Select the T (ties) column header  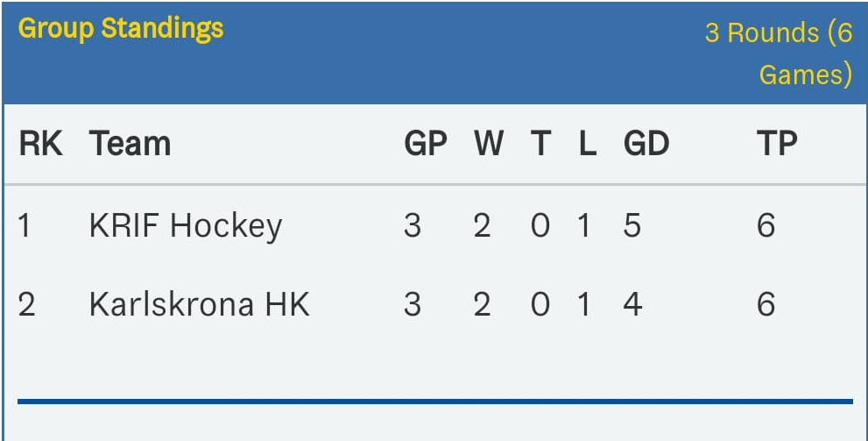tap(540, 144)
